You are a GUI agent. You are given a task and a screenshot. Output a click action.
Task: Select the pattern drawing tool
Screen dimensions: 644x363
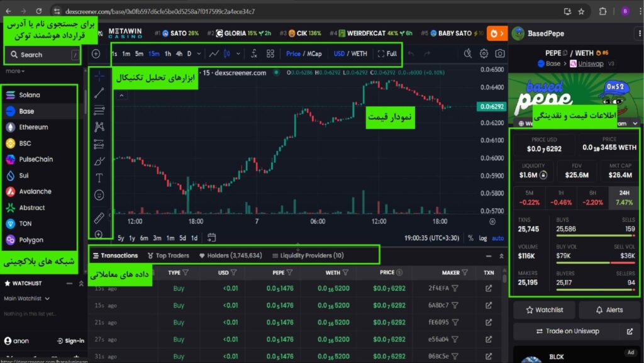(99, 127)
